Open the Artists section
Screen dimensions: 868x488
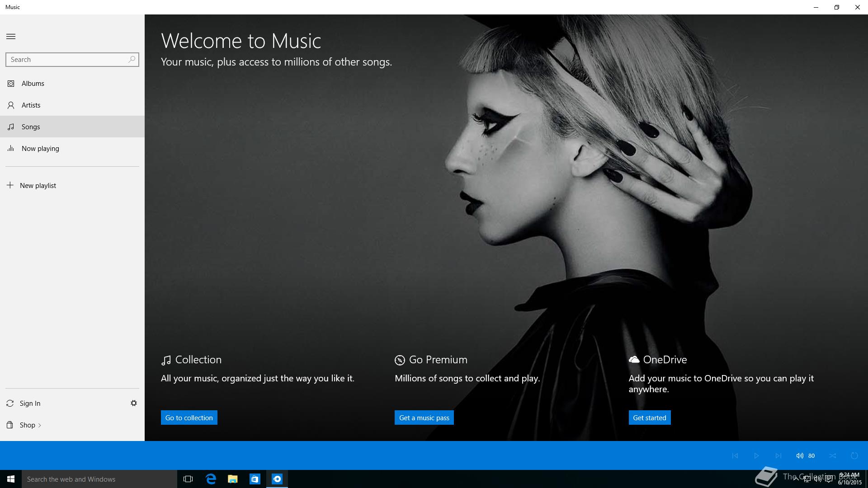coord(31,105)
